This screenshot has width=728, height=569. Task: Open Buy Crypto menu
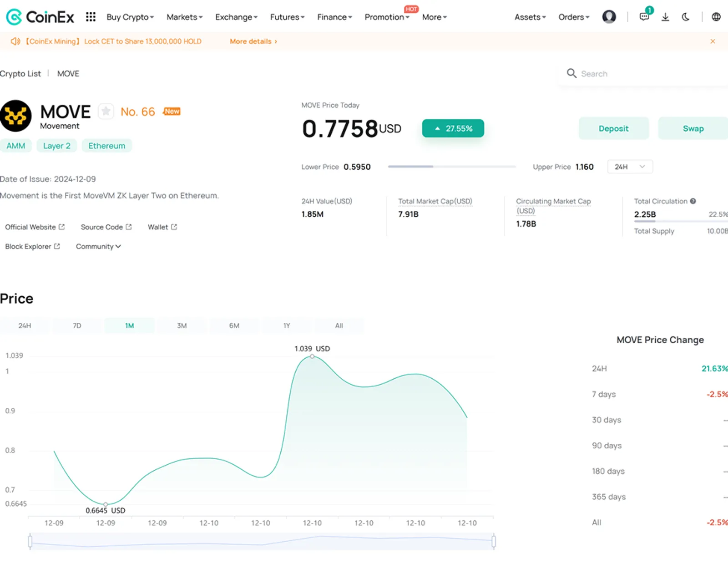click(130, 17)
